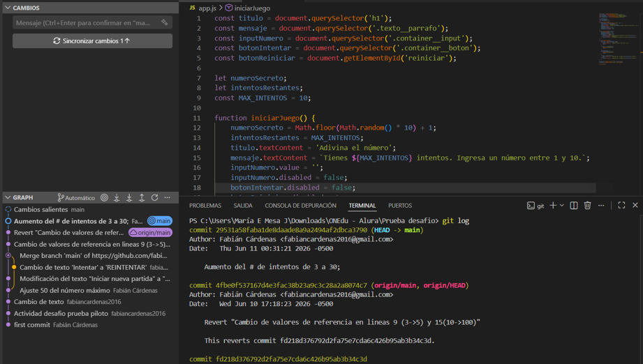
Task: Click line number 11 in editor gutter
Action: click(196, 118)
